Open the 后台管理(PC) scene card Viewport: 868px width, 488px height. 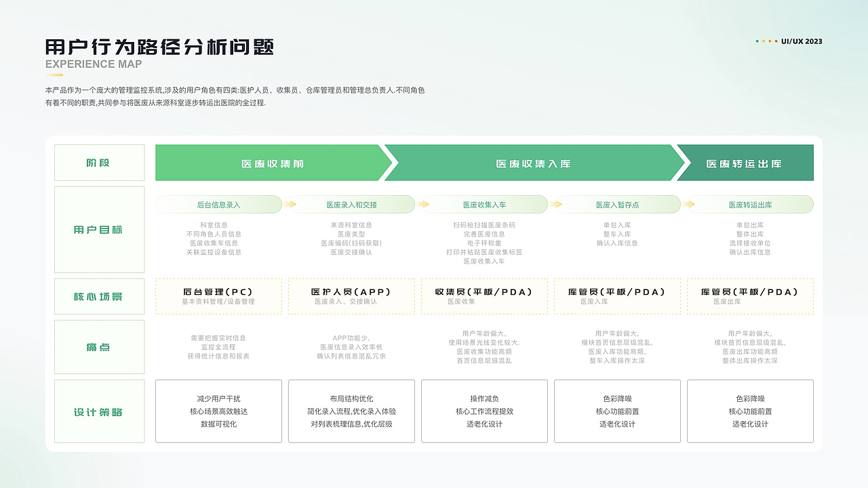[x=218, y=296]
